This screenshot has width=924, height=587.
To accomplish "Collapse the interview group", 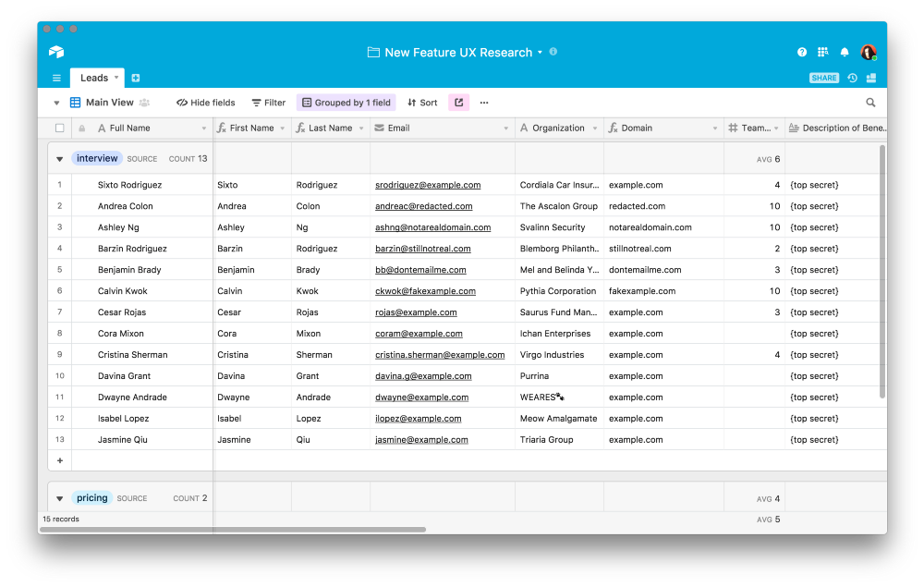I will [x=59, y=158].
